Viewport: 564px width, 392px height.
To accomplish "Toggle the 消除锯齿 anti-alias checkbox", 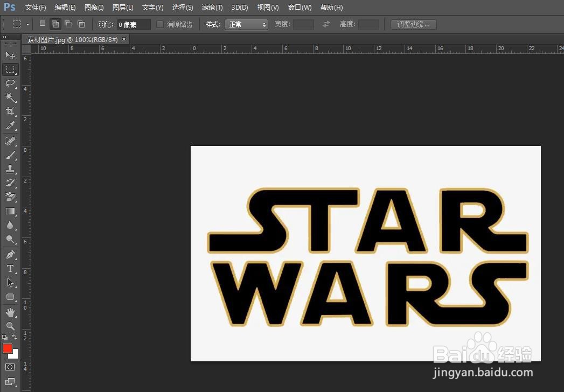I will click(x=159, y=24).
